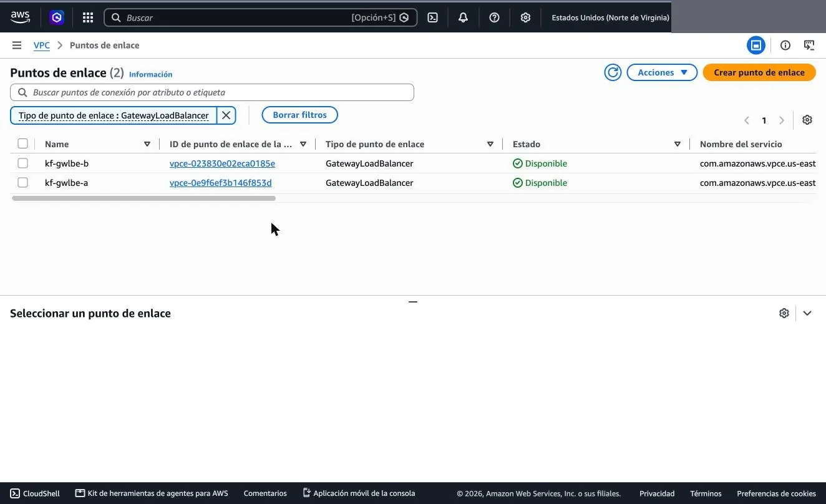Screen dimensions: 826x504
Task: Go to previous page arrow
Action: pos(747,120)
